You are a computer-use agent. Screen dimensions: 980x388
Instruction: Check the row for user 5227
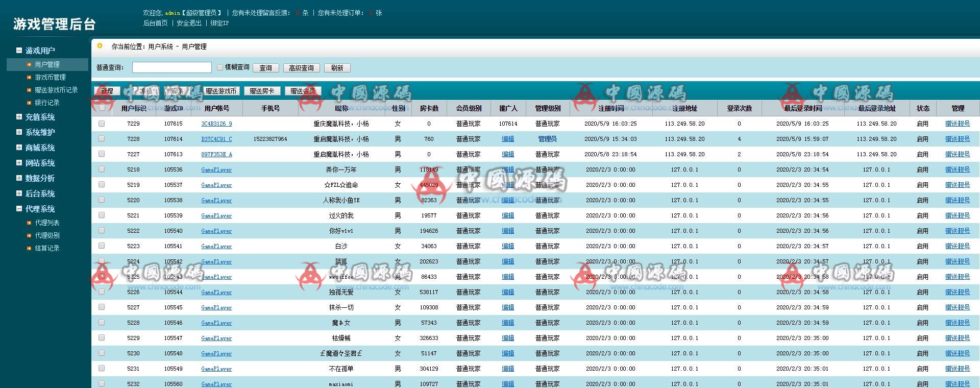[102, 307]
